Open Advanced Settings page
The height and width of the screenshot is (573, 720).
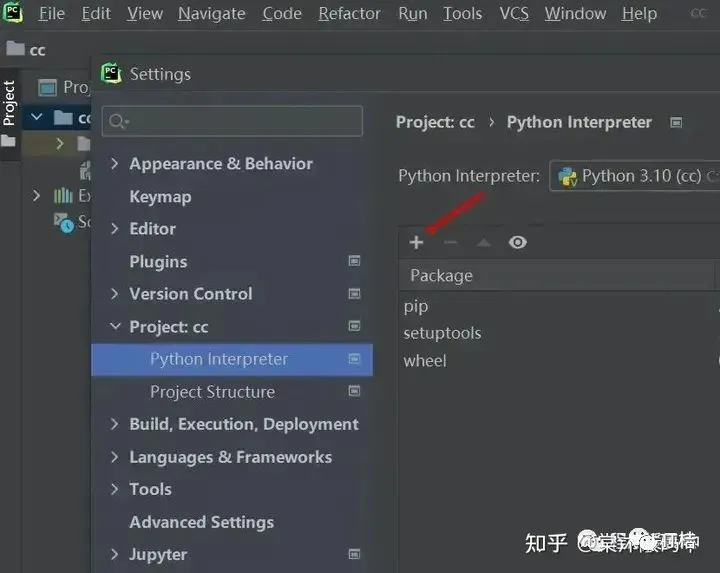click(x=201, y=522)
